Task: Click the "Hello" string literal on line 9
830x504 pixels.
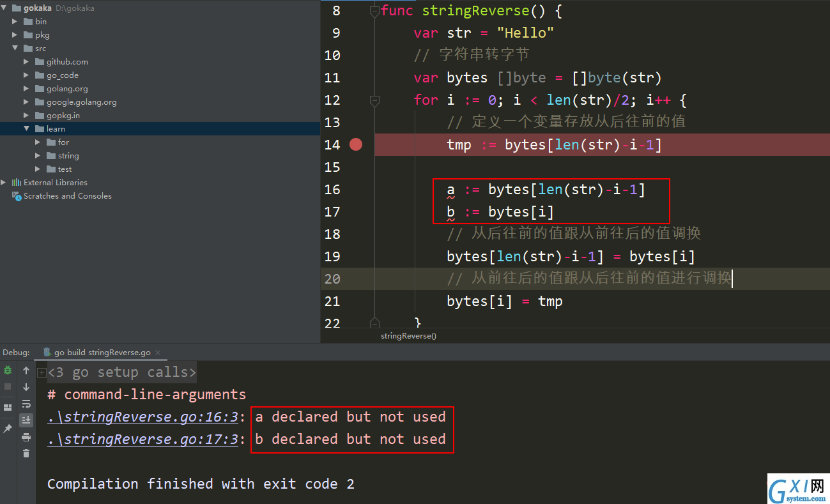Action: coord(525,33)
